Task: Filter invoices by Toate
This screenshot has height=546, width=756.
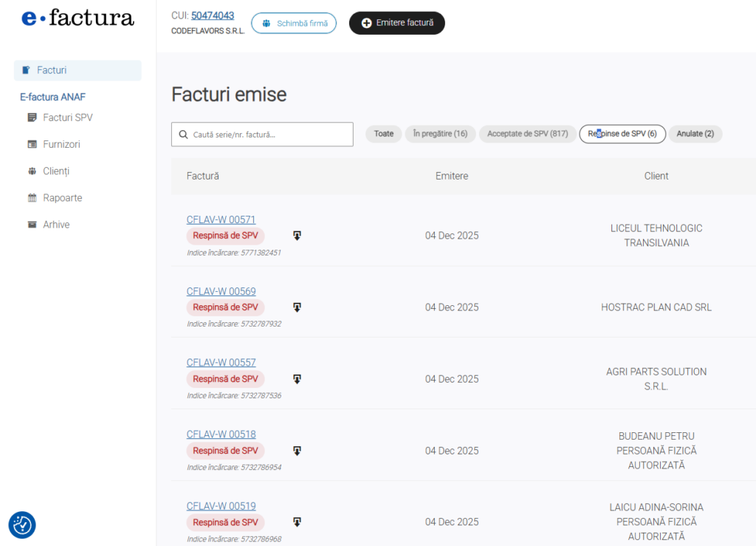Action: point(383,134)
